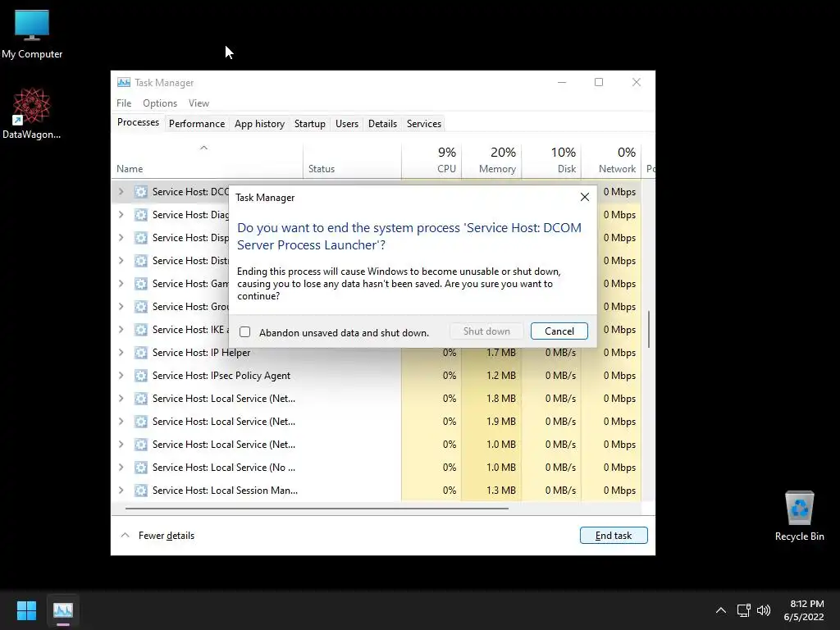Show hidden system tray icons
Screen dimensions: 840x630
click(x=721, y=610)
